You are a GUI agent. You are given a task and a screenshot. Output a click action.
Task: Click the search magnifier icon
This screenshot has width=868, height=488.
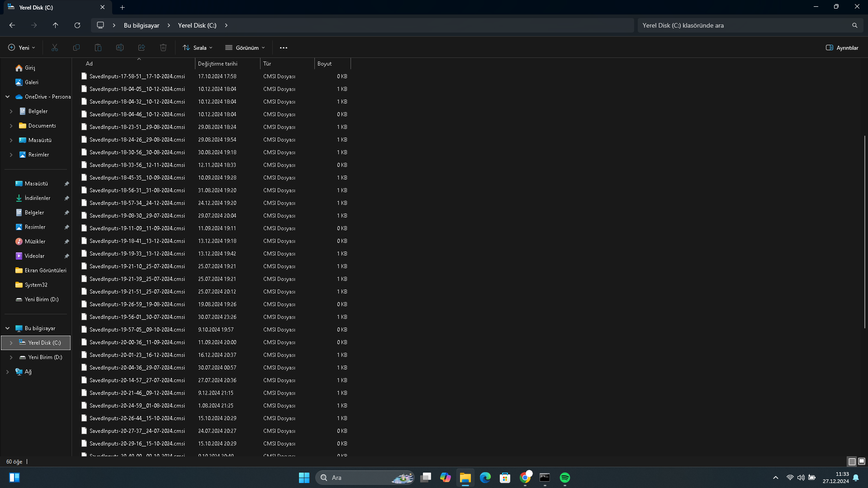(854, 25)
